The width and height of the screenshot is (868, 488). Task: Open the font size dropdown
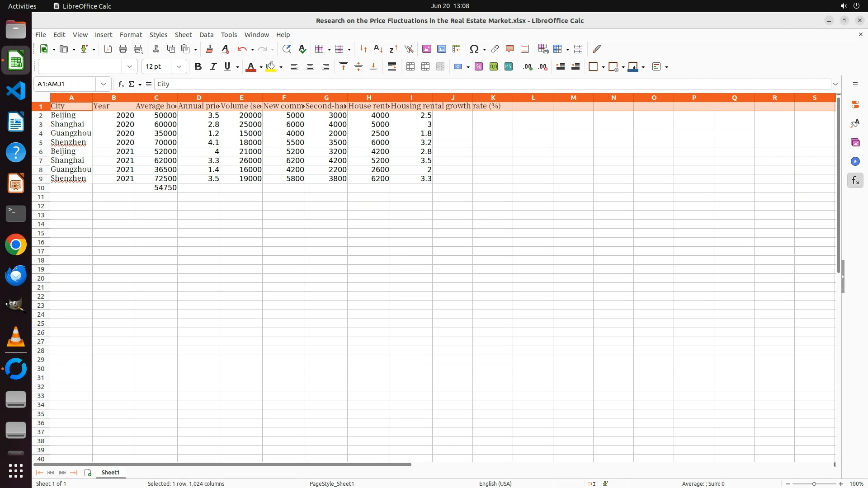(x=179, y=67)
